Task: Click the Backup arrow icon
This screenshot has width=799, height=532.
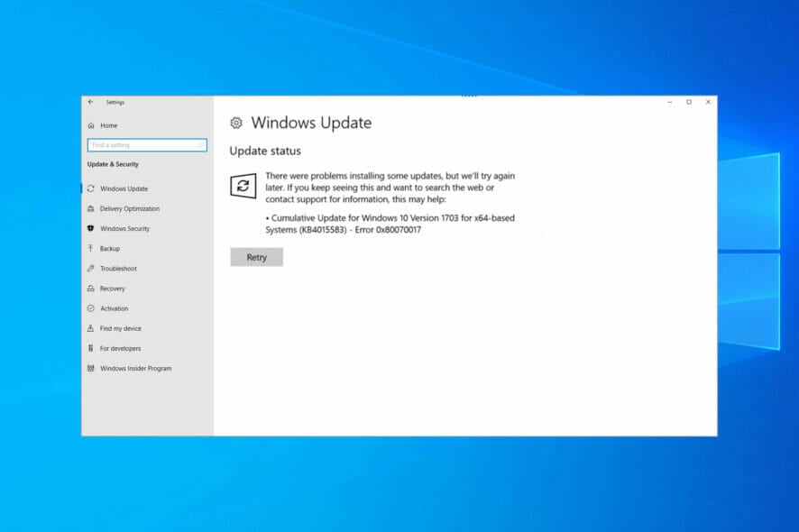Action: pos(91,248)
